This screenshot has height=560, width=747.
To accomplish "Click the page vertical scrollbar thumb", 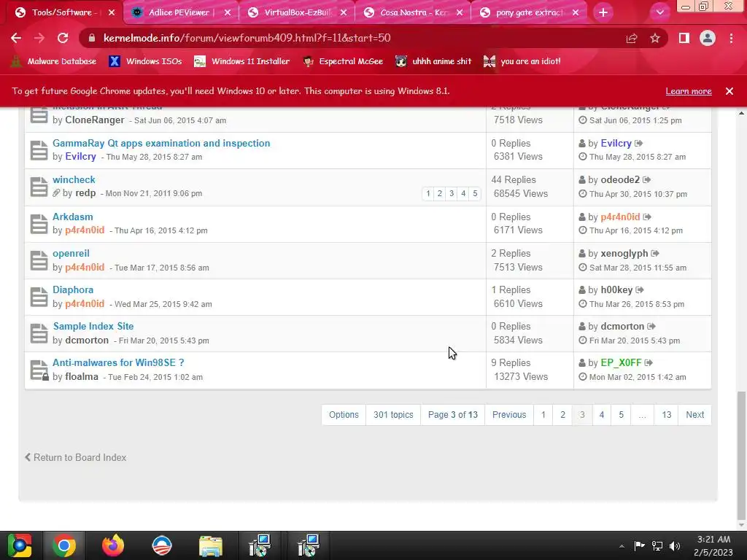I will (741, 456).
